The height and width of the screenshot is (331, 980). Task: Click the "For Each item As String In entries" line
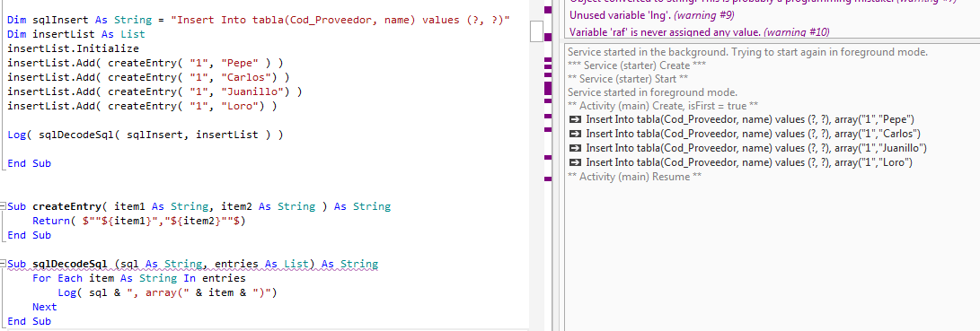pos(138,278)
